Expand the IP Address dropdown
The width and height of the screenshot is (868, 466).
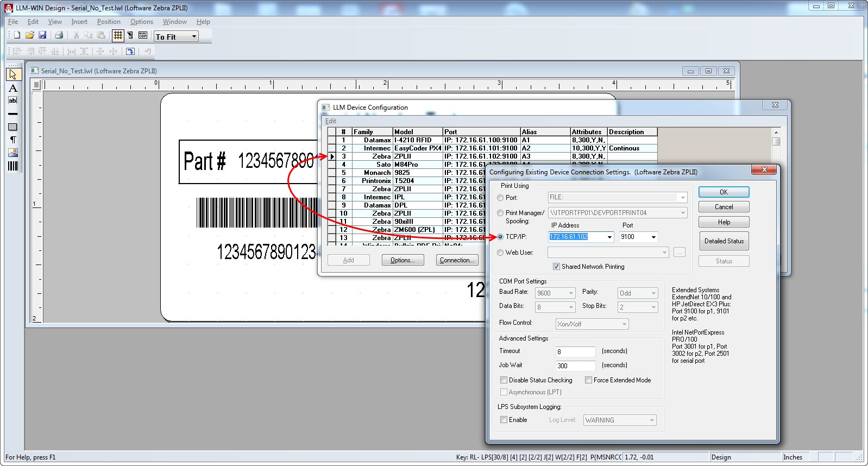(609, 237)
